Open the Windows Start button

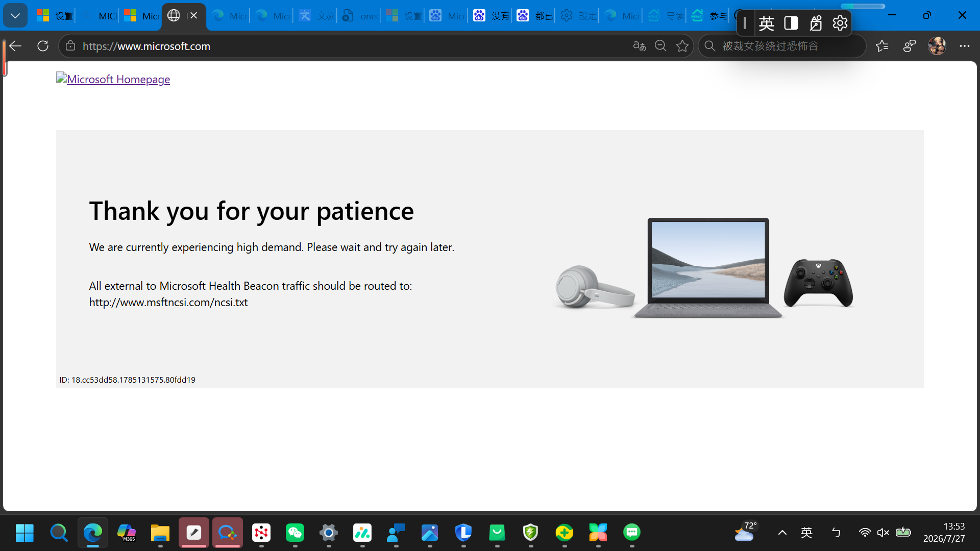(x=24, y=533)
